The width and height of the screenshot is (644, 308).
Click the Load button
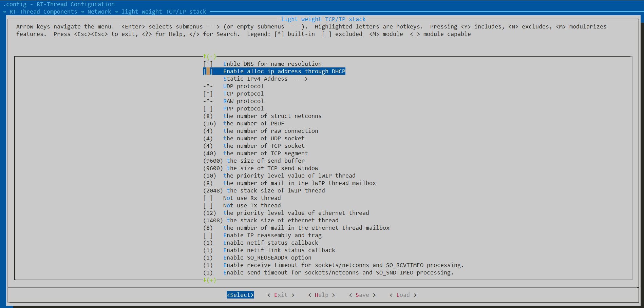403,295
